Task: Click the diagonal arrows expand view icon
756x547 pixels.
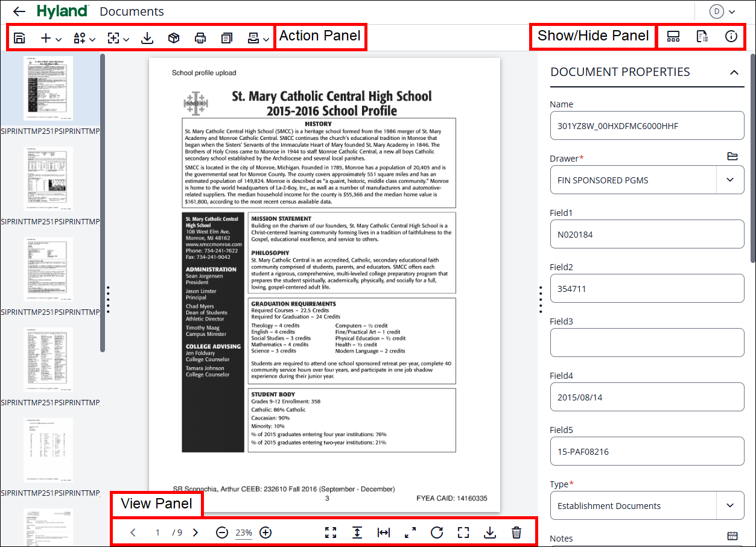Action: point(410,533)
